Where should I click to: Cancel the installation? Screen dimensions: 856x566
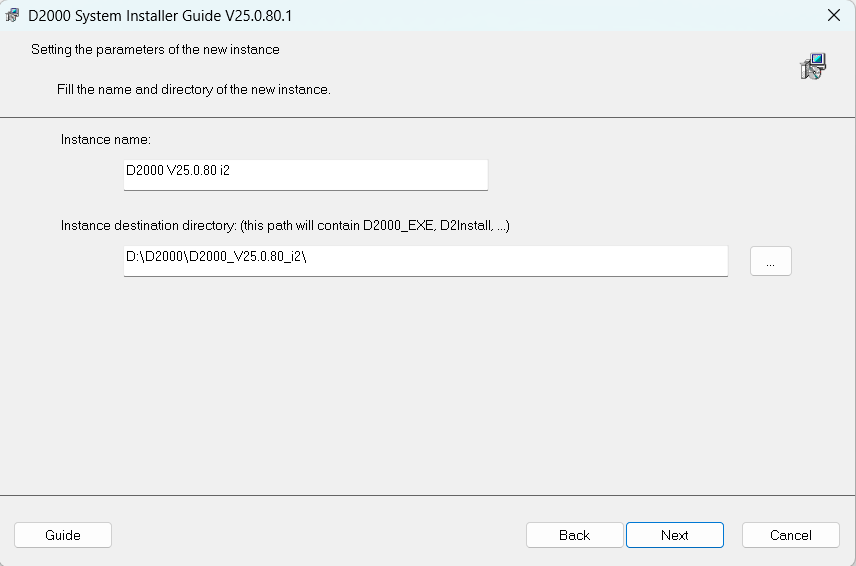coord(790,535)
